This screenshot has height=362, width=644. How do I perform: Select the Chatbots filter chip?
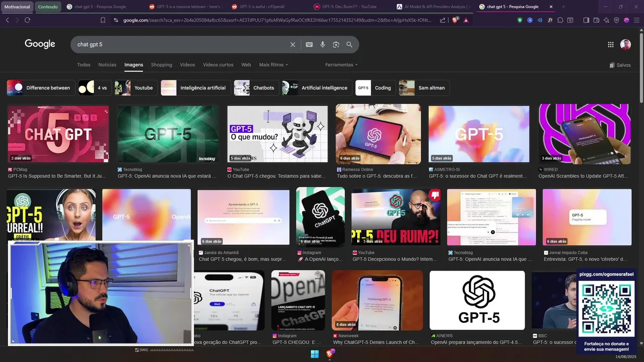(x=257, y=87)
